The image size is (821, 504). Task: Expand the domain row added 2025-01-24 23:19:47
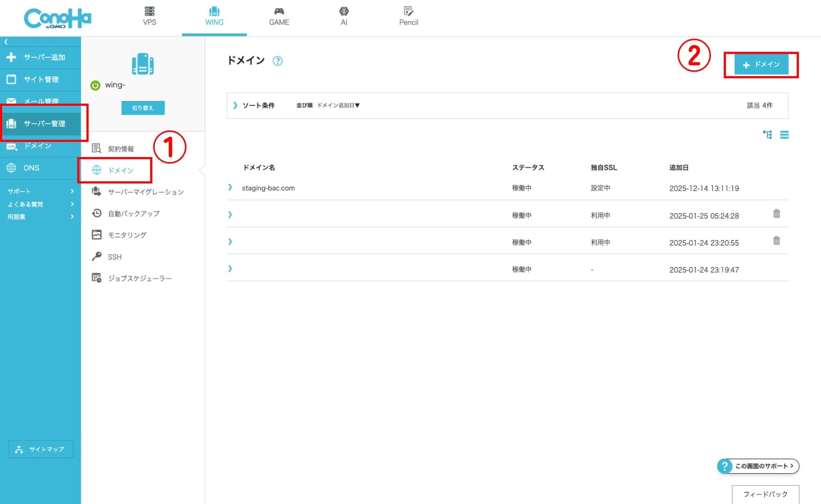point(230,269)
